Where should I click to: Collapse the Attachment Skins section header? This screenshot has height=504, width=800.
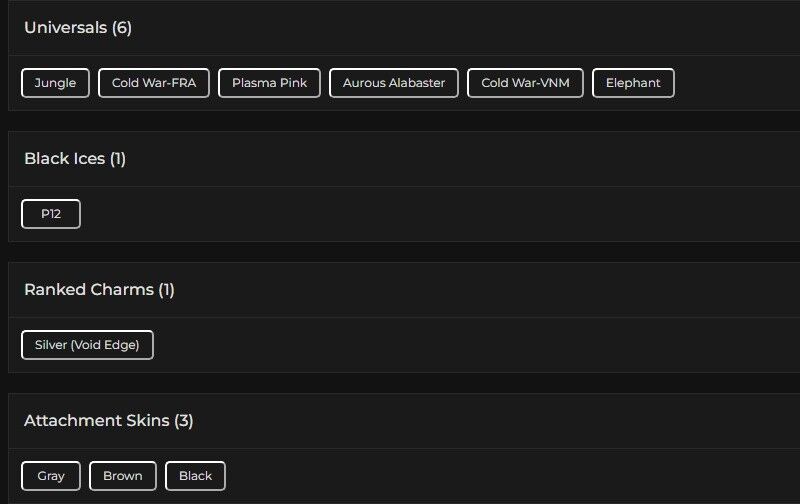[97, 421]
